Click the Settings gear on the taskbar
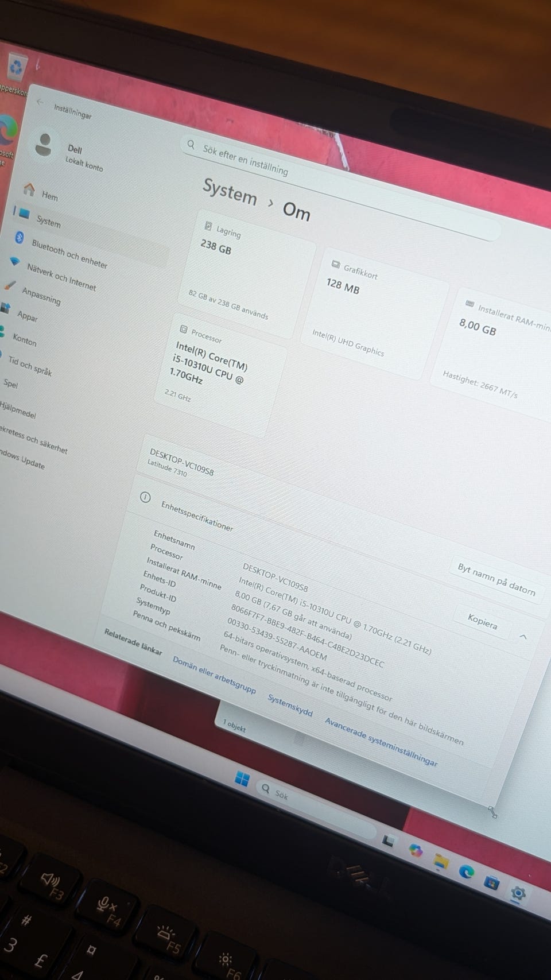The width and height of the screenshot is (551, 980). tap(518, 893)
